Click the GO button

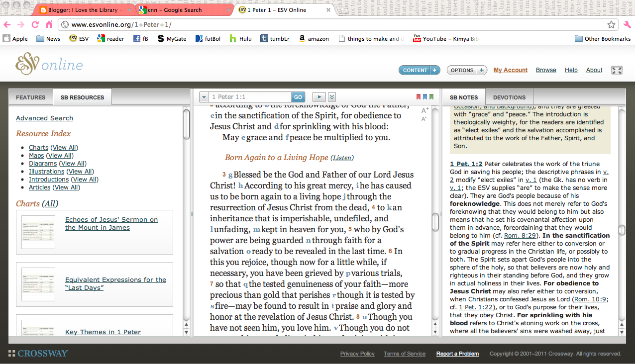point(298,97)
